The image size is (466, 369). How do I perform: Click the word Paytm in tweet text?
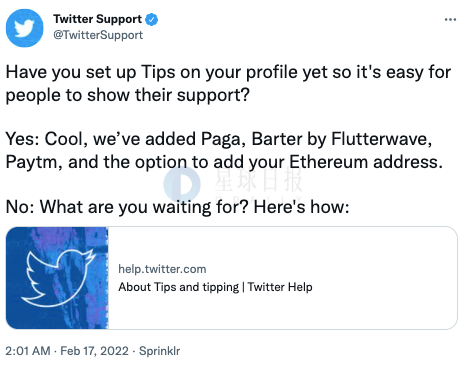(32, 163)
